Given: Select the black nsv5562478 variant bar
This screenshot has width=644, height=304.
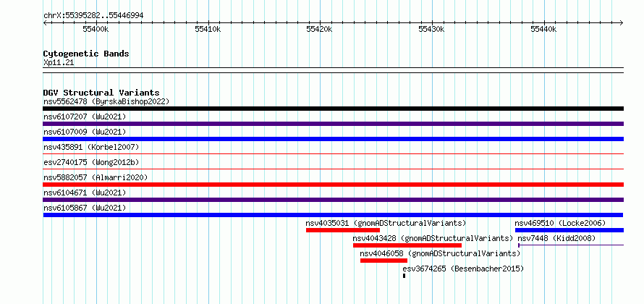Looking at the screenshot, I should (x=333, y=109).
